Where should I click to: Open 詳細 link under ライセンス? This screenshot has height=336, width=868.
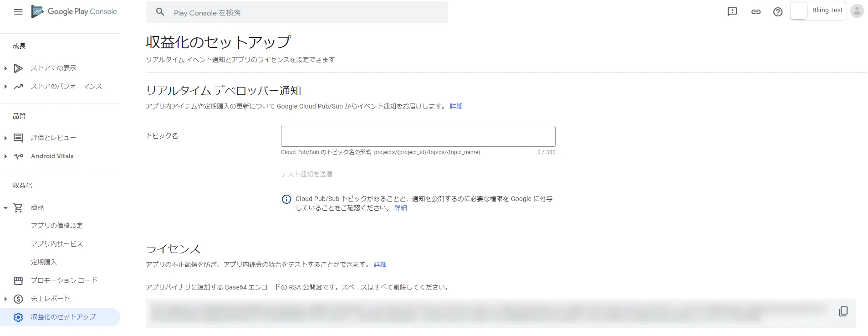coord(380,264)
